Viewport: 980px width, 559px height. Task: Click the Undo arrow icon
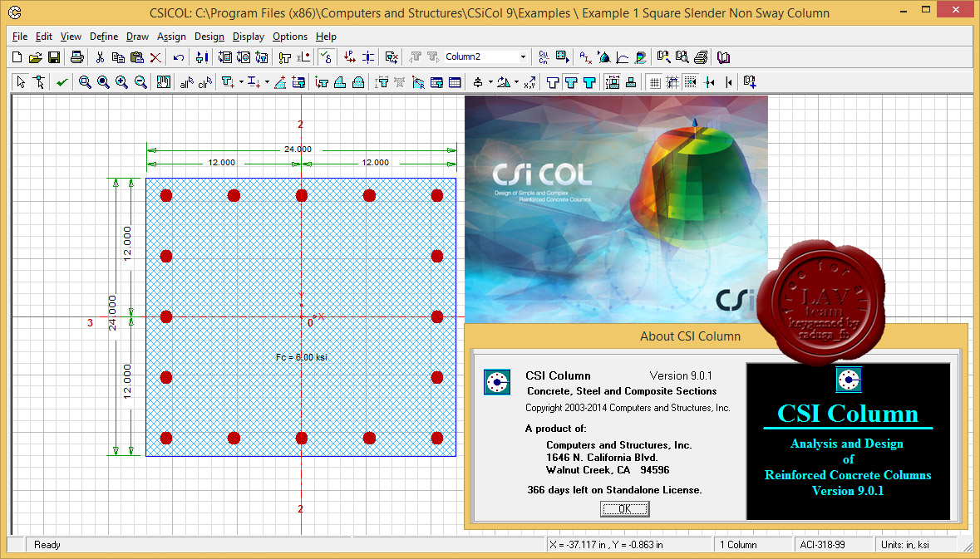pyautogui.click(x=178, y=57)
